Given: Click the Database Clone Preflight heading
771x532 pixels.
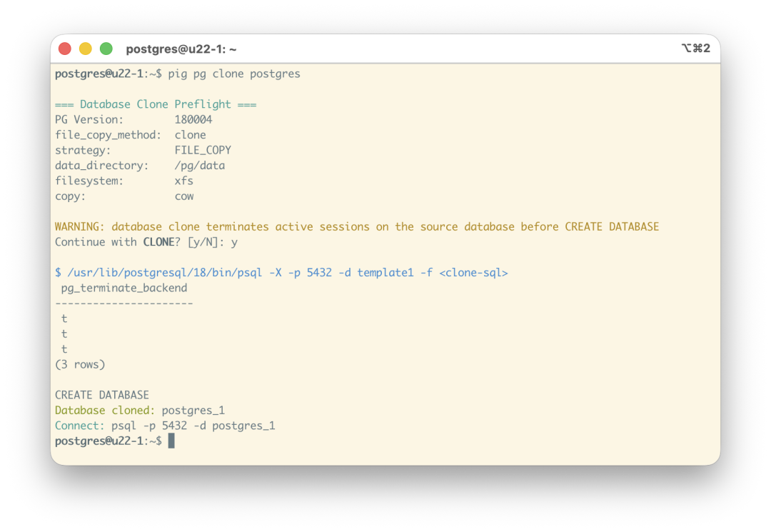Looking at the screenshot, I should click(x=156, y=104).
